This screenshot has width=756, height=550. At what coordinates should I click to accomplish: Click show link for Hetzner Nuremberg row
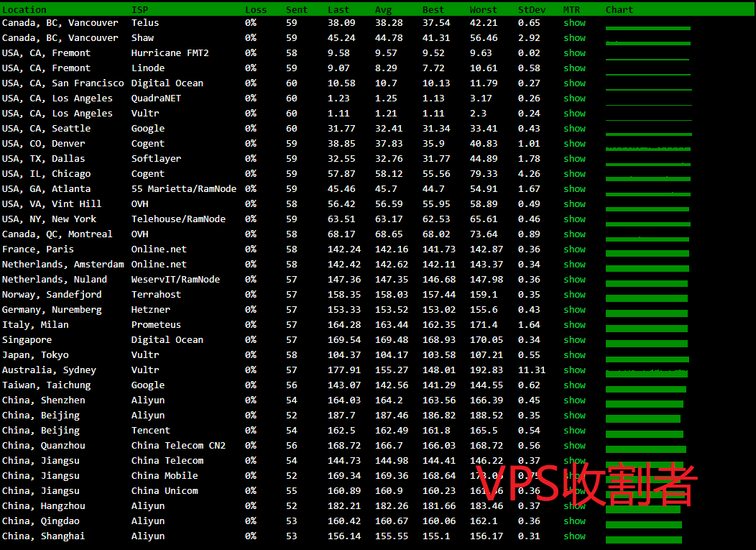tap(574, 310)
